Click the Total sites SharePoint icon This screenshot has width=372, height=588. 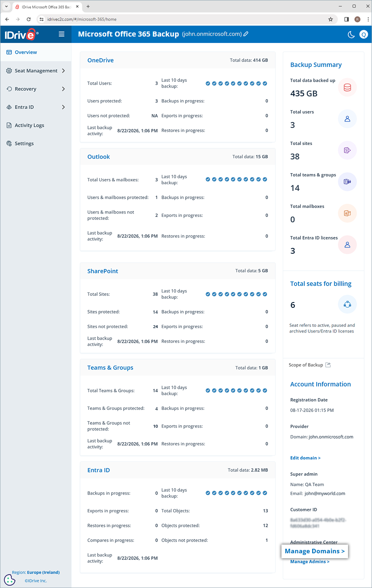pos(347,150)
